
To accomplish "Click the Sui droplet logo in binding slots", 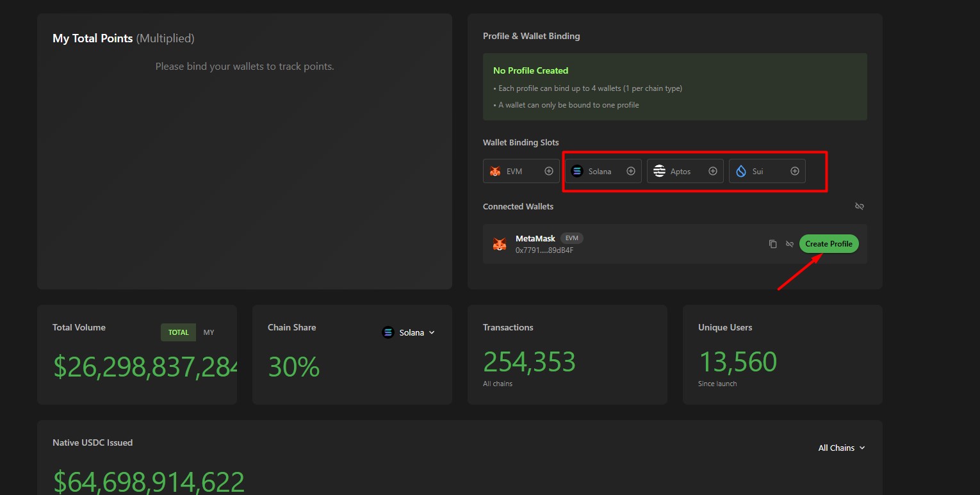I will (741, 171).
